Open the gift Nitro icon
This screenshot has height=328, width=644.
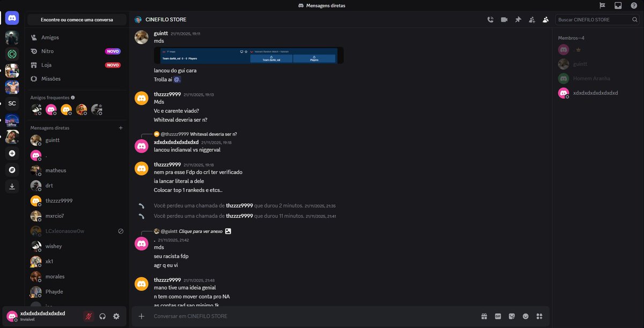[484, 316]
